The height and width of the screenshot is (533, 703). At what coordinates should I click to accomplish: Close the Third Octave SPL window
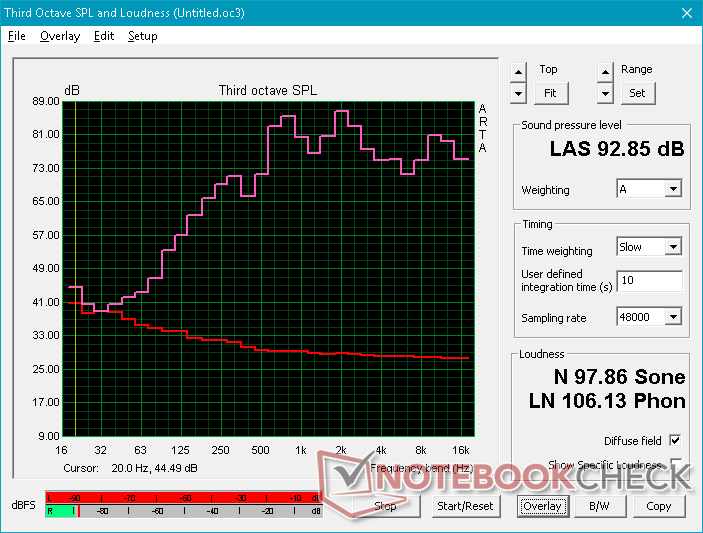pyautogui.click(x=687, y=13)
